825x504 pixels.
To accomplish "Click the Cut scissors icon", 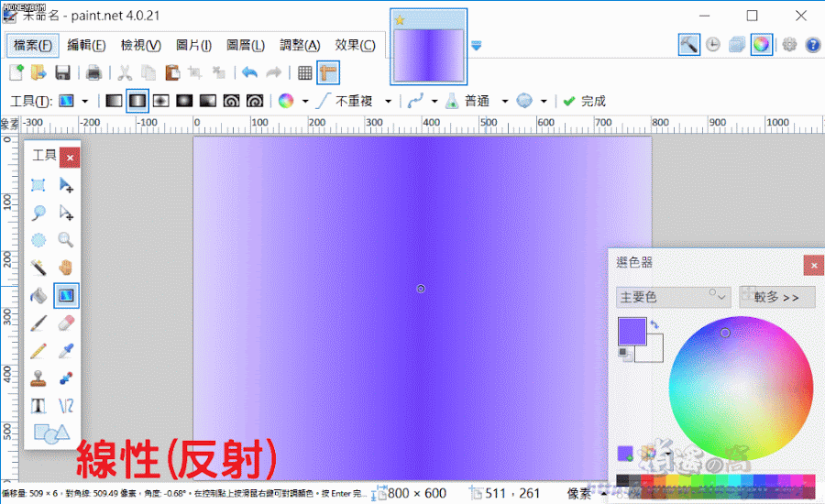I will 125,72.
